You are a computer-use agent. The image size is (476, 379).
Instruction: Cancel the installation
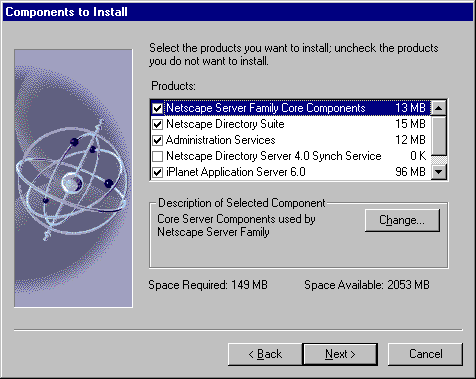[426, 354]
